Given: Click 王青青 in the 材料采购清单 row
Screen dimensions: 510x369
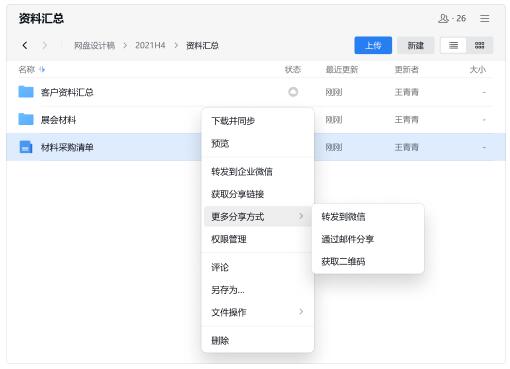Looking at the screenshot, I should (x=406, y=147).
